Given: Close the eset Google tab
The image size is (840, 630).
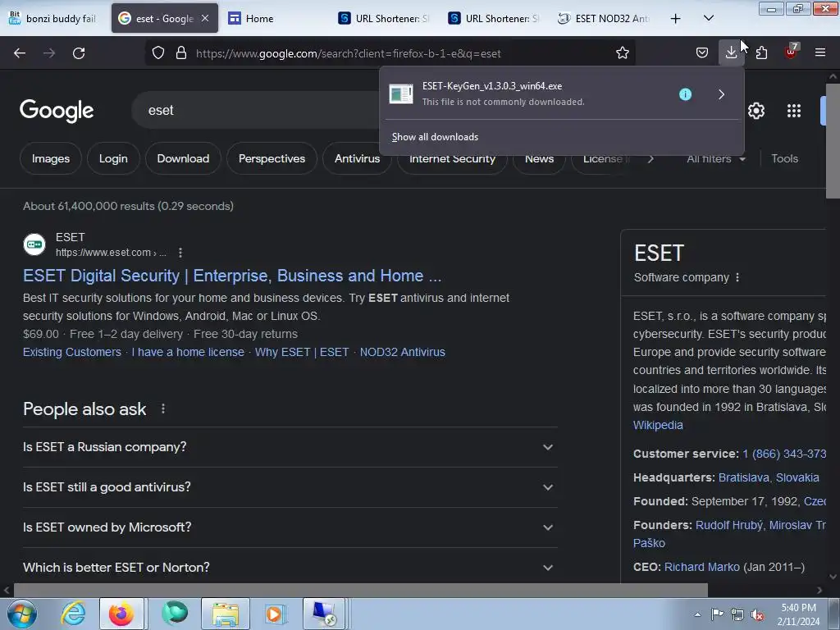Looking at the screenshot, I should (x=204, y=18).
